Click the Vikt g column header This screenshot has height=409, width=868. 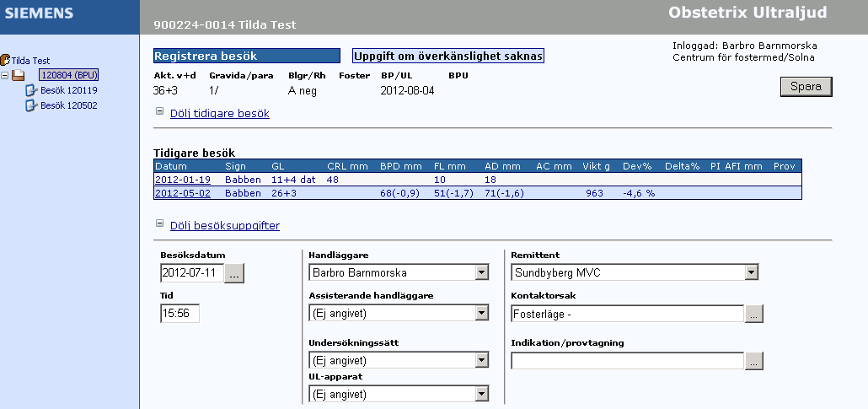(x=596, y=166)
